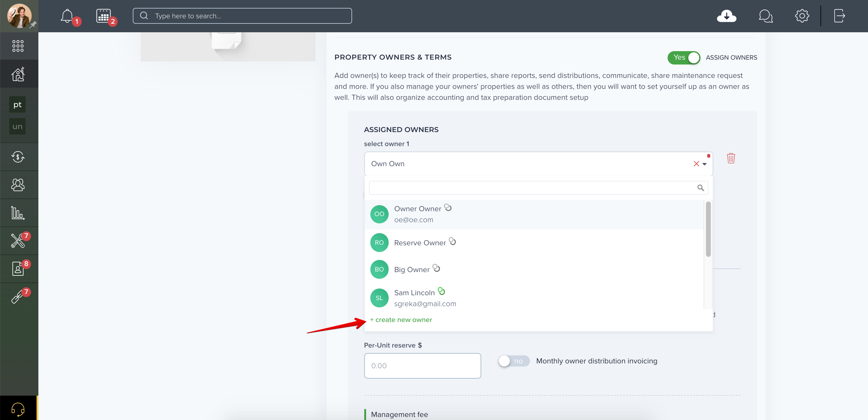
Task: Click the pin icon on the avatar
Action: [33, 25]
